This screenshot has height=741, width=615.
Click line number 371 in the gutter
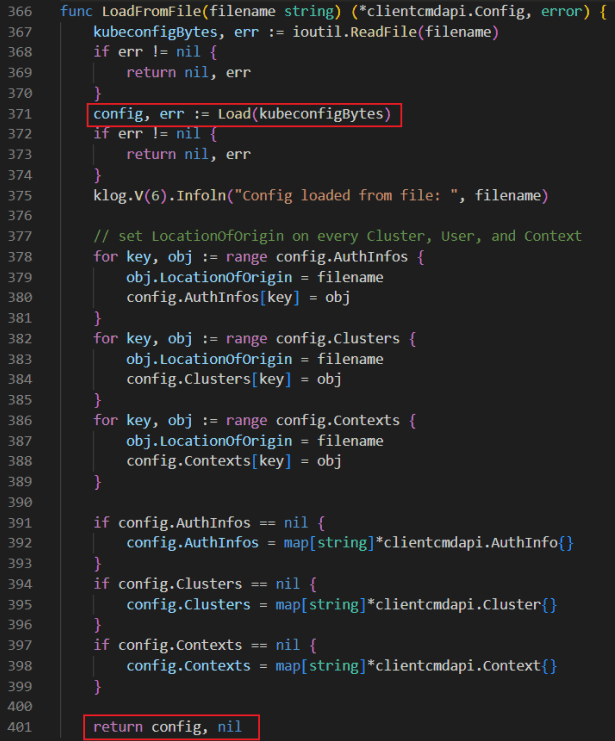click(x=20, y=114)
